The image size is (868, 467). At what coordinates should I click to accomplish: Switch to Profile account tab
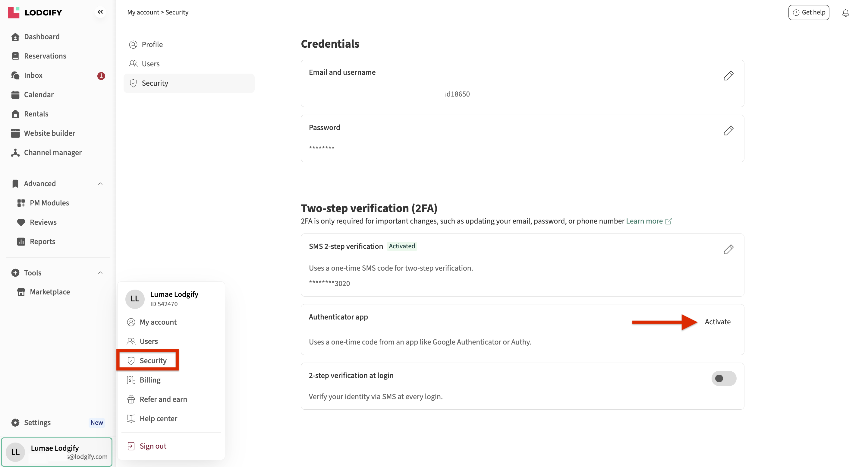pyautogui.click(x=152, y=45)
